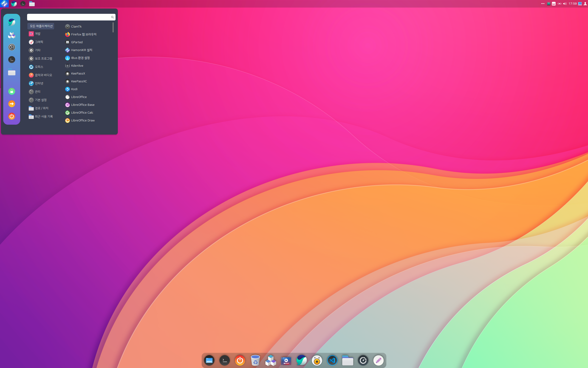Open Whale browser from the menu sidebar
588x368 pixels.
click(12, 22)
